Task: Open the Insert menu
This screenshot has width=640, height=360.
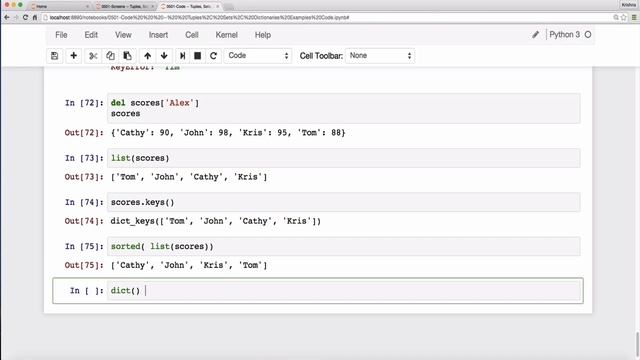Action: pos(158,35)
